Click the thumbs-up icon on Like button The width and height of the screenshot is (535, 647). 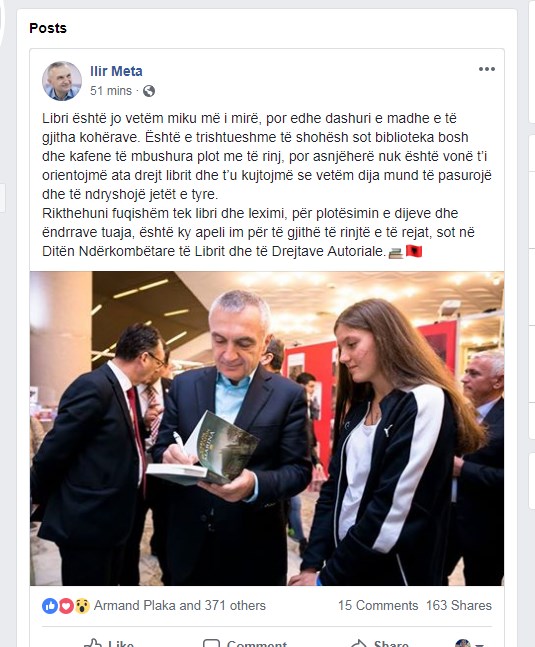click(93, 643)
